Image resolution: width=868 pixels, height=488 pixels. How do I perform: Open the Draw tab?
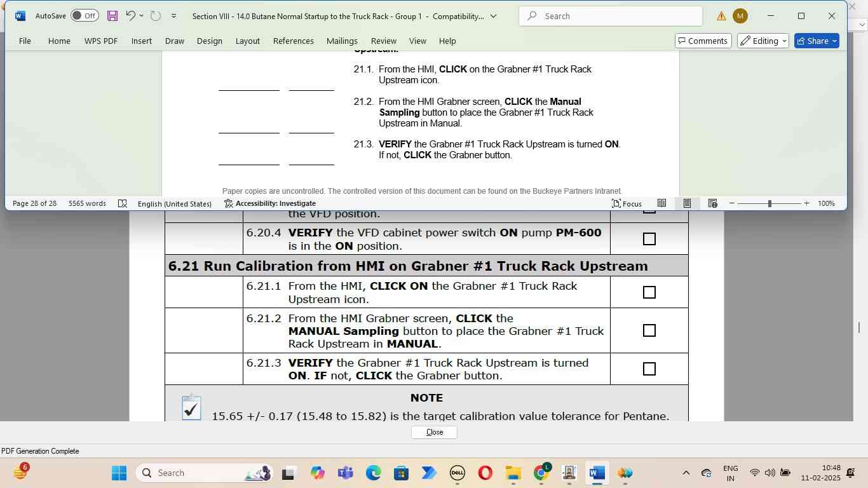pyautogui.click(x=175, y=41)
